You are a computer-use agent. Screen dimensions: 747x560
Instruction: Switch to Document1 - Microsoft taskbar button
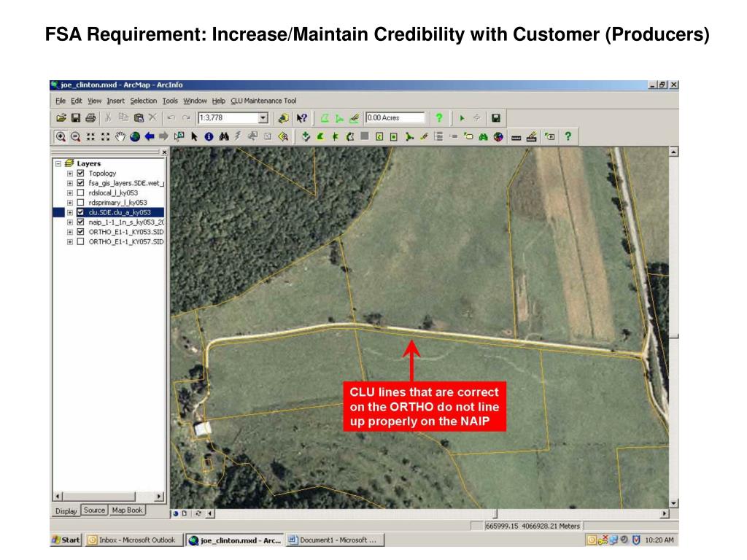click(335, 540)
